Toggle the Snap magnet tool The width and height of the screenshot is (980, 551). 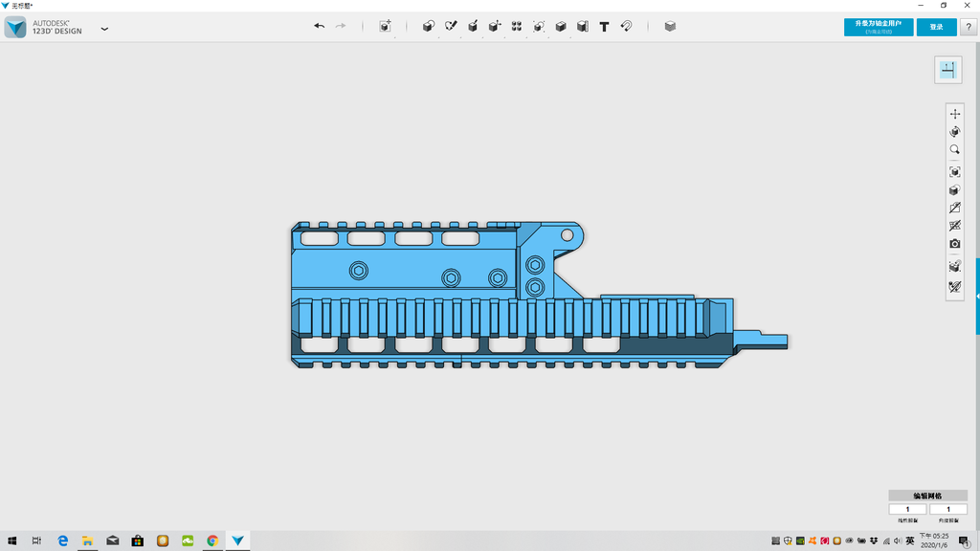tap(626, 26)
